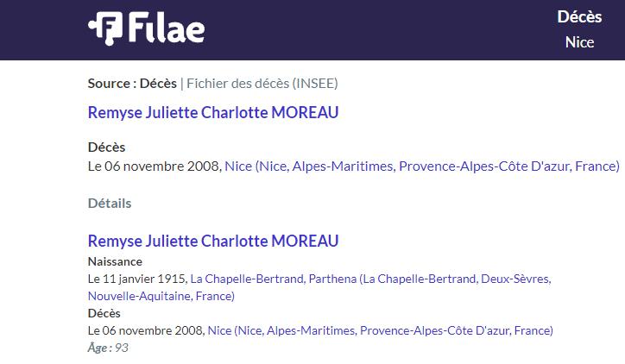Open the "Fichier des décès (INSEE)" source

point(262,83)
